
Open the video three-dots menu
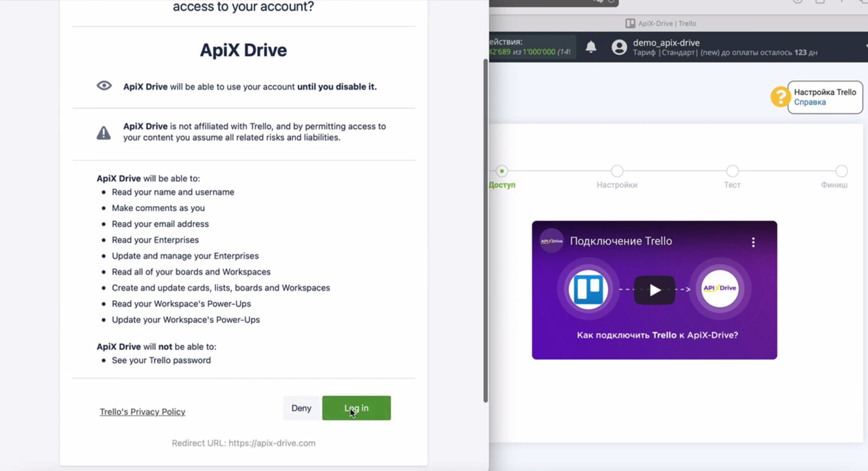click(753, 242)
